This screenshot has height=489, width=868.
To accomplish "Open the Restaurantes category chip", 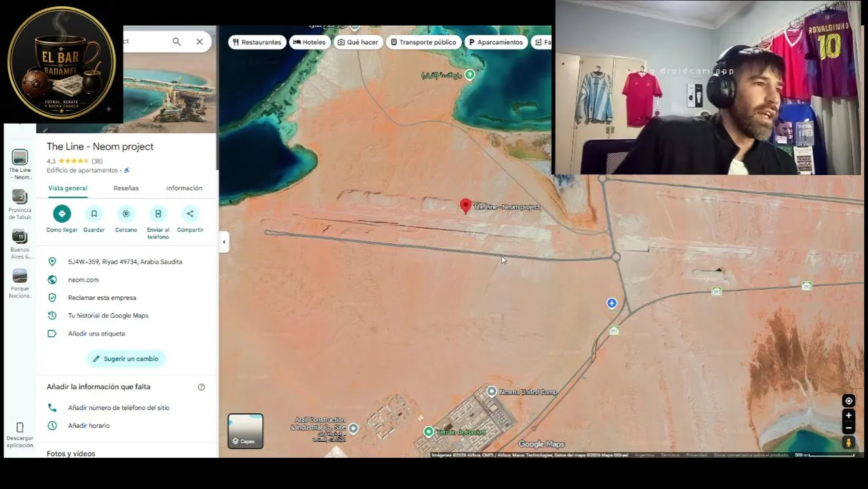I will click(x=257, y=42).
